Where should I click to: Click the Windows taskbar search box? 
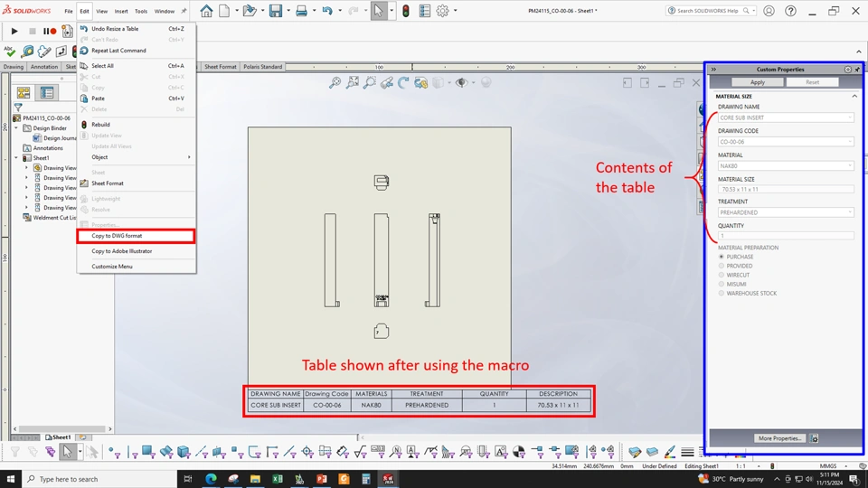(99, 479)
